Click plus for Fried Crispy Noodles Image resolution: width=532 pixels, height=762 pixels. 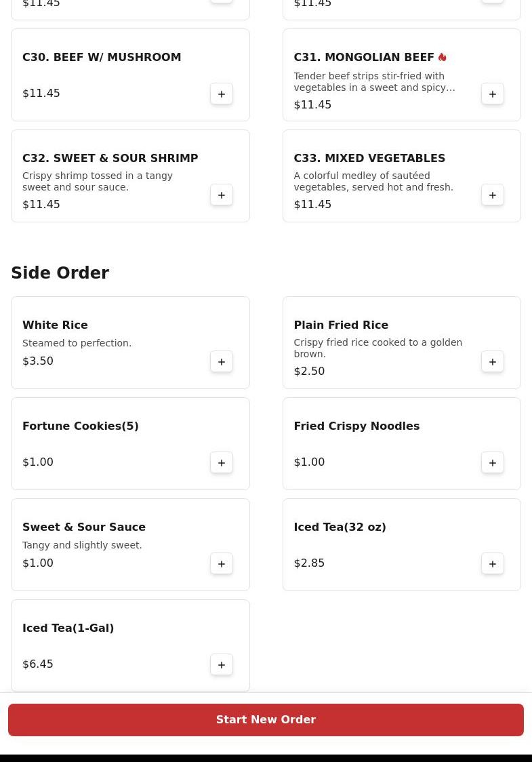click(x=493, y=462)
